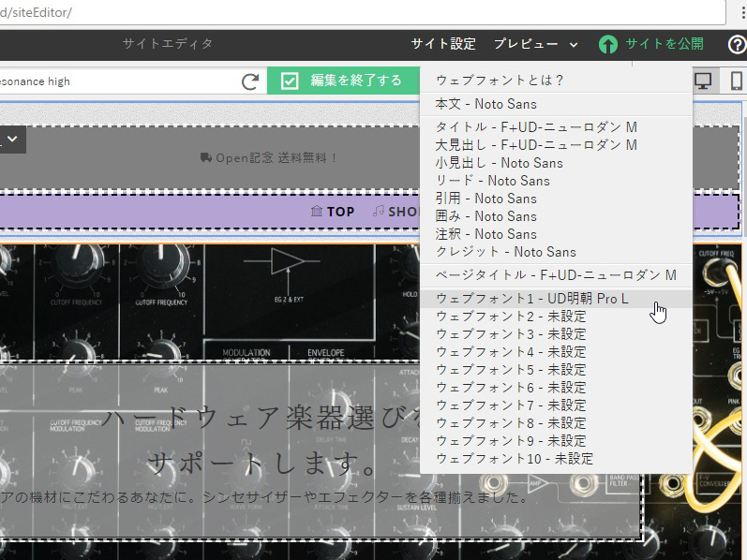Open browser menu three-dot icon
Image resolution: width=747 pixels, height=560 pixels.
pos(743,12)
